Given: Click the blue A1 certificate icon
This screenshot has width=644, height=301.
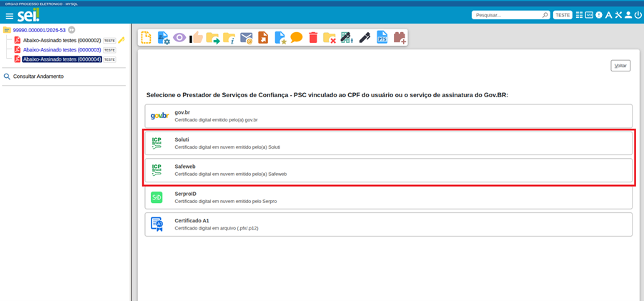Looking at the screenshot, I should click(157, 224).
